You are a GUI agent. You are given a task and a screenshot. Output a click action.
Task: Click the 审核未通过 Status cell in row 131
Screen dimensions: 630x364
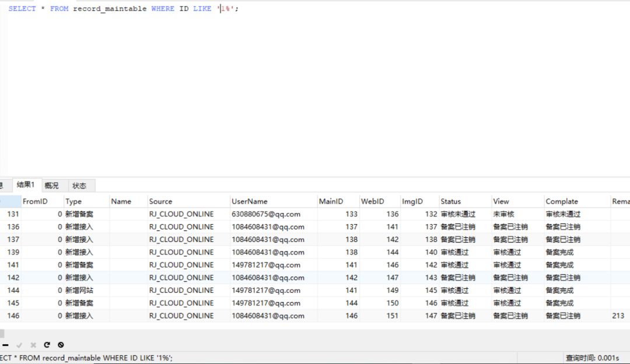click(x=466, y=214)
